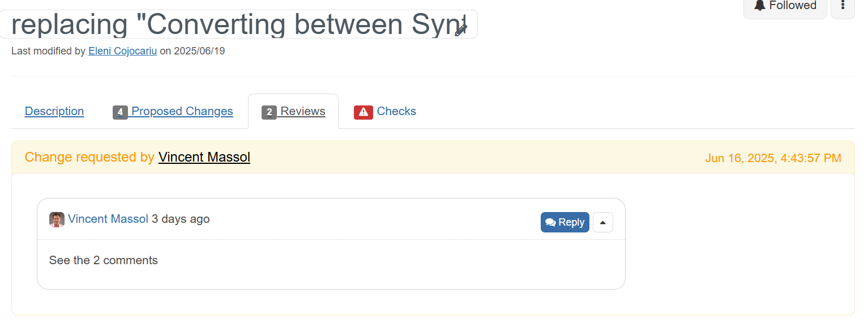Click into the change request title field
868x326 pixels.
coord(239,24)
